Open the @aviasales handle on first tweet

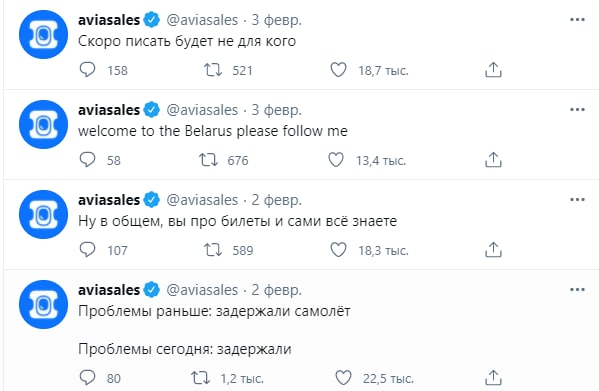tap(202, 20)
